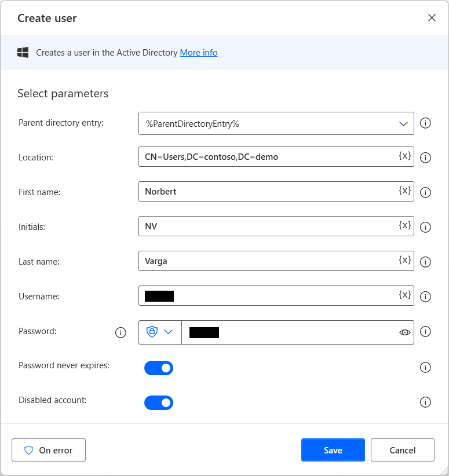Click the First name field containing Norbert
The image size is (449, 476).
276,191
